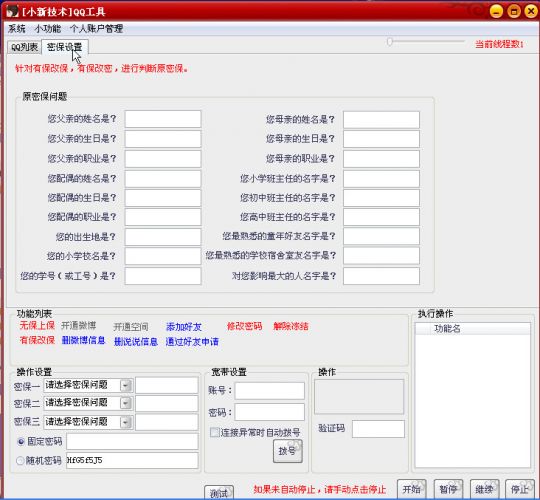This screenshot has height=500, width=540.
Task: Click the 修改密码 function link
Action: coord(245,326)
